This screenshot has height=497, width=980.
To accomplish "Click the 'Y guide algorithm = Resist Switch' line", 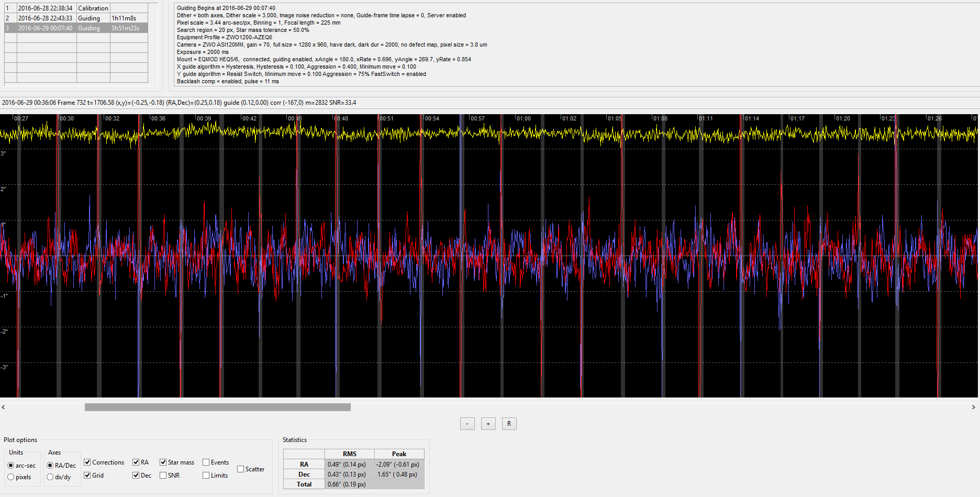I will [302, 74].
